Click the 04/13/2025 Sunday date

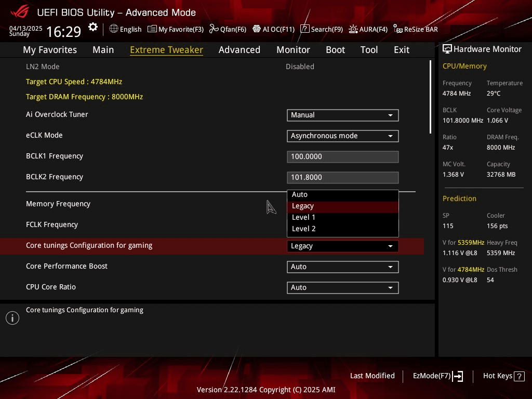point(26,31)
